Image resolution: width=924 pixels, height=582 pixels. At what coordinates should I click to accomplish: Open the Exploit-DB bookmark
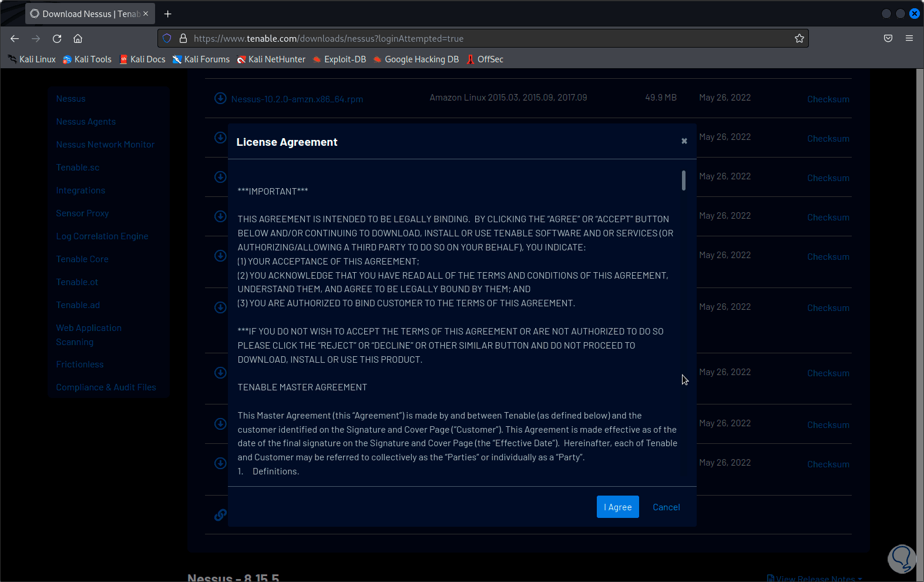[340, 59]
